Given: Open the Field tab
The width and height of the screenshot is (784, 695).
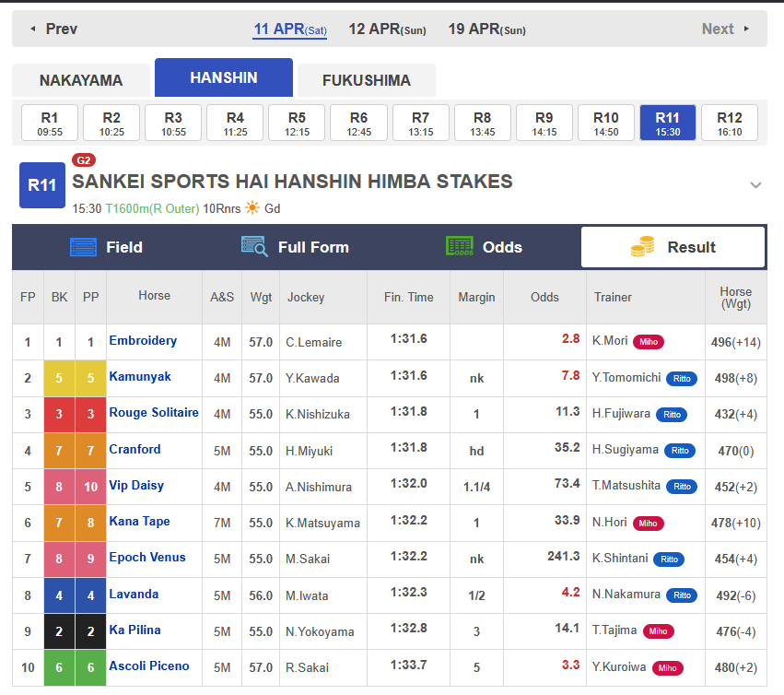Looking at the screenshot, I should click(x=107, y=247).
